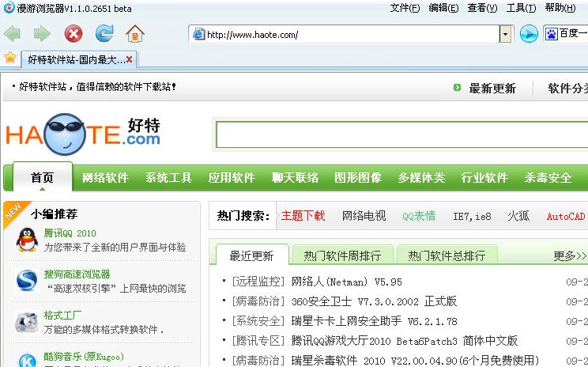The image size is (588, 367).
Task: Switch to 热门软件周排行 tab
Action: [342, 255]
